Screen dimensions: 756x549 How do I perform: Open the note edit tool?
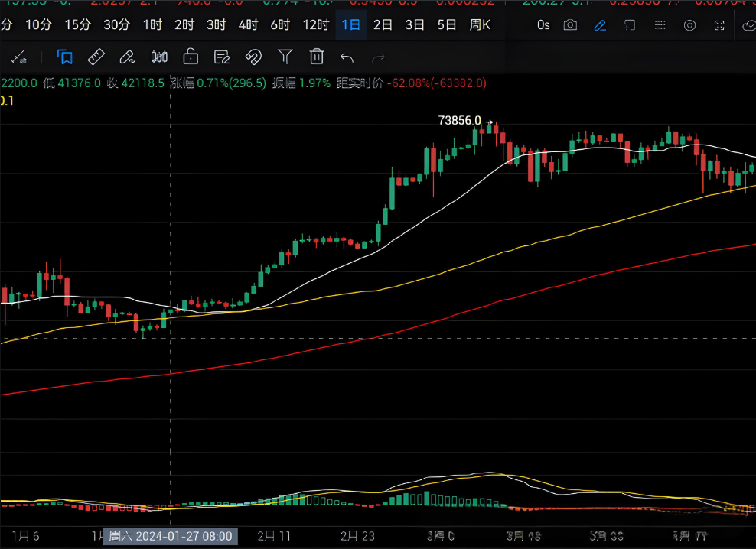222,57
